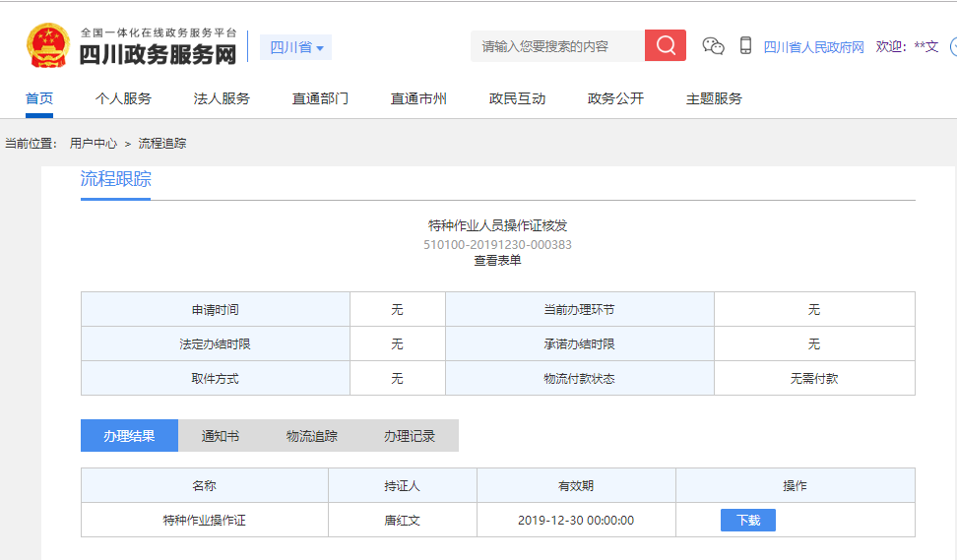Image resolution: width=957 pixels, height=560 pixels.
Task: Click the red search magnifier button
Action: [x=666, y=46]
